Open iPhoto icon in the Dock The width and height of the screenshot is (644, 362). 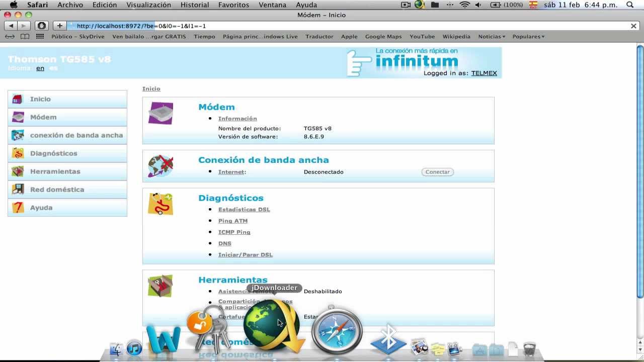[419, 348]
